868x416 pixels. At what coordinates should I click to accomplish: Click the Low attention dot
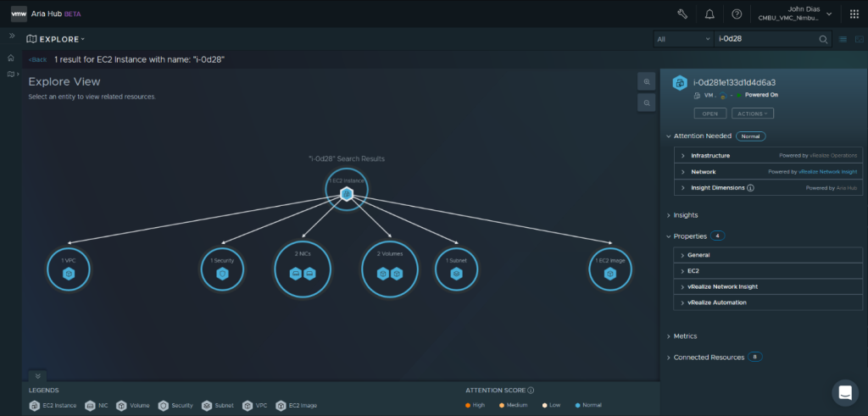point(544,406)
